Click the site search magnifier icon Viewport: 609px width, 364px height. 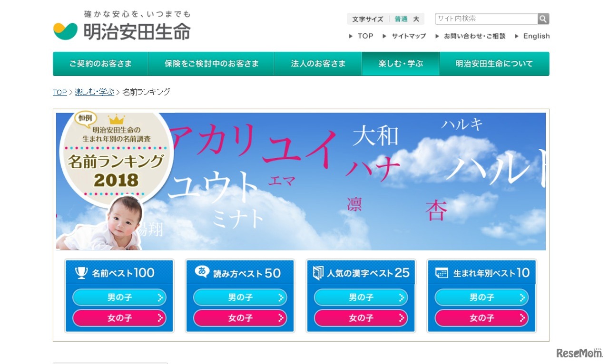[543, 19]
